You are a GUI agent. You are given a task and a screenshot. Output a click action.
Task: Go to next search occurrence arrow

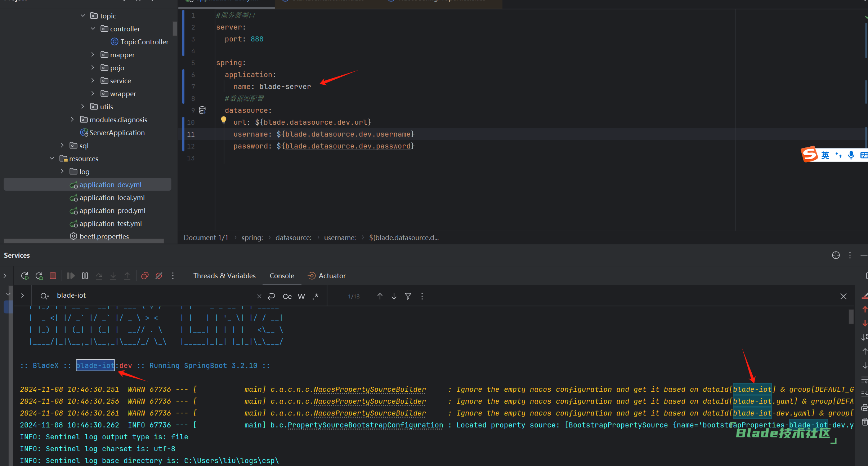[394, 296]
